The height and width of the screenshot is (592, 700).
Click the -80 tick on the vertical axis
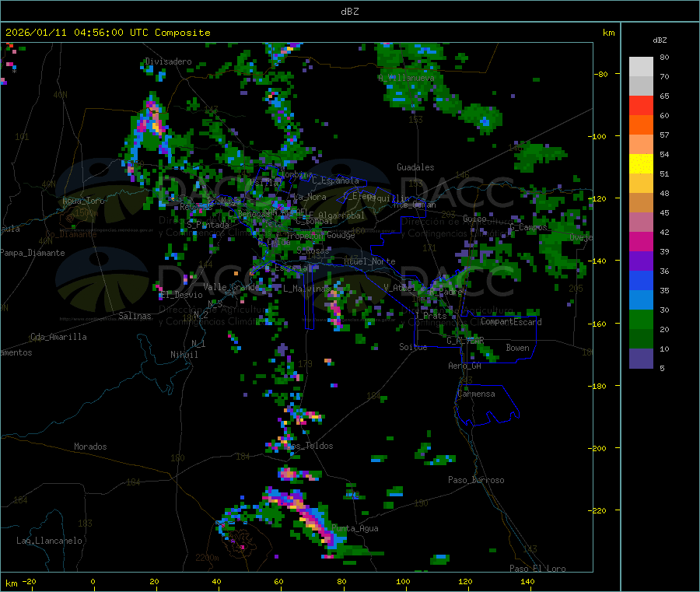click(x=600, y=74)
